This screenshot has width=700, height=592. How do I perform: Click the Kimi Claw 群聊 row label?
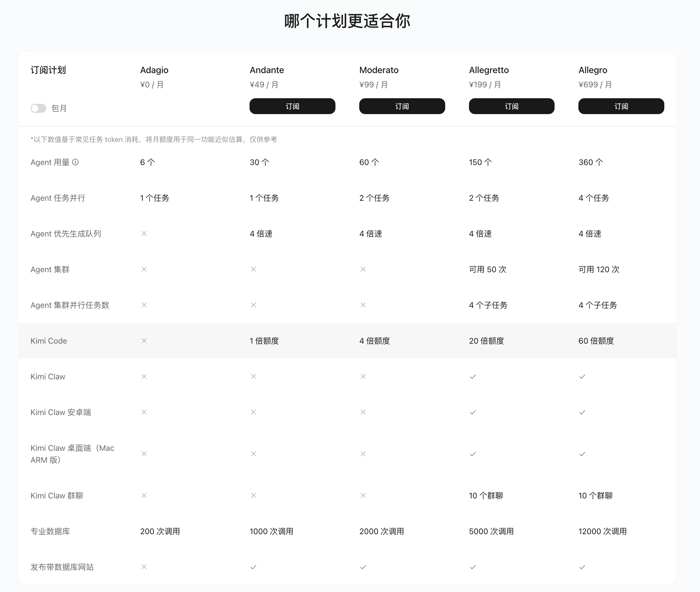pyautogui.click(x=57, y=496)
